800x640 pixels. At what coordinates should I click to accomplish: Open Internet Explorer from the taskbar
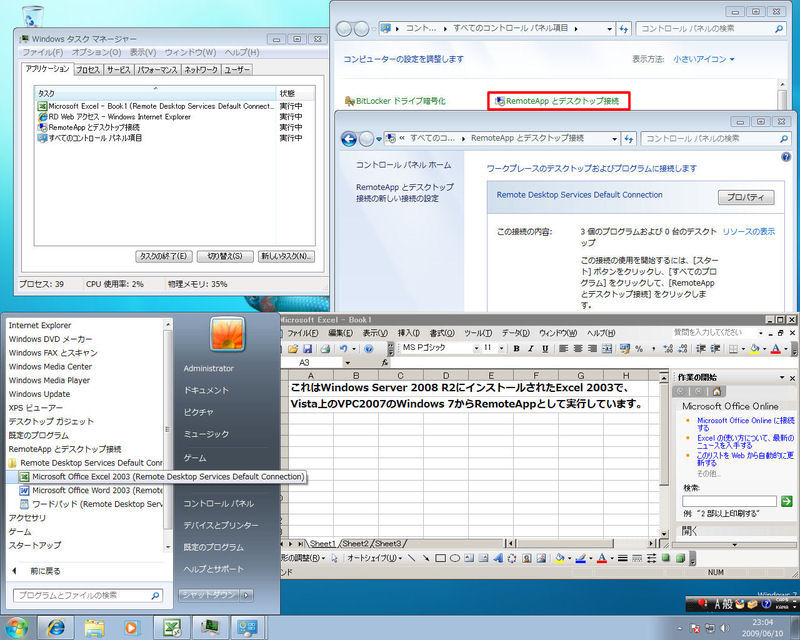coord(56,627)
